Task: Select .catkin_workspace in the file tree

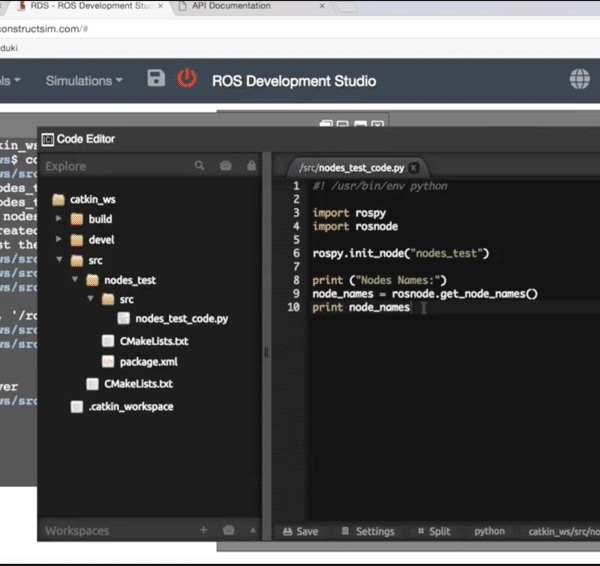Action: point(131,407)
